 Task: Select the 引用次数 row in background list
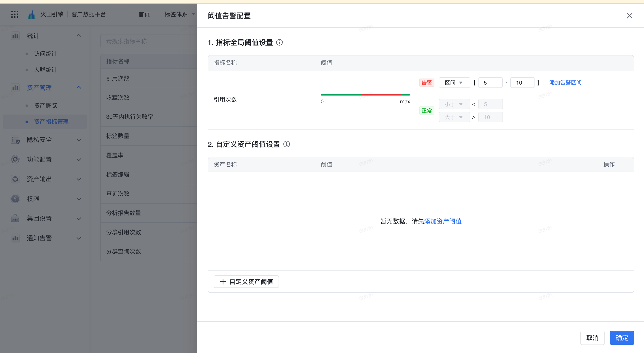149,79
